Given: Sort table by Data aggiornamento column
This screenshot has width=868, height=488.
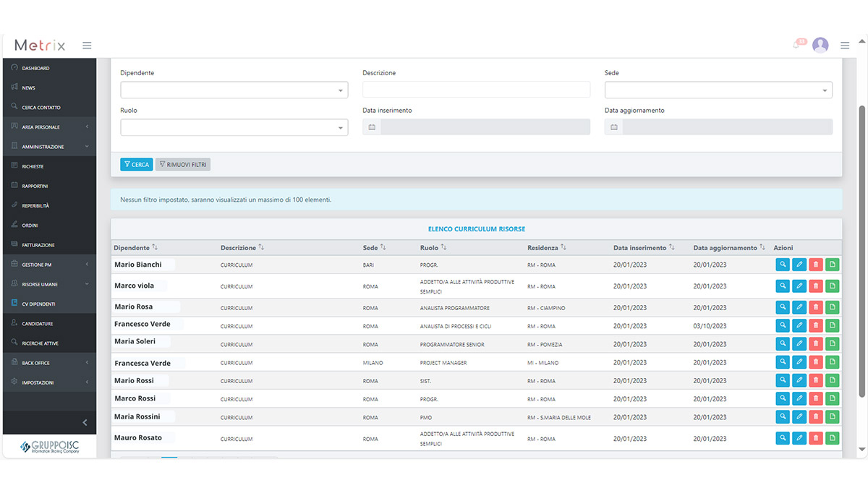Looking at the screenshot, I should 729,248.
